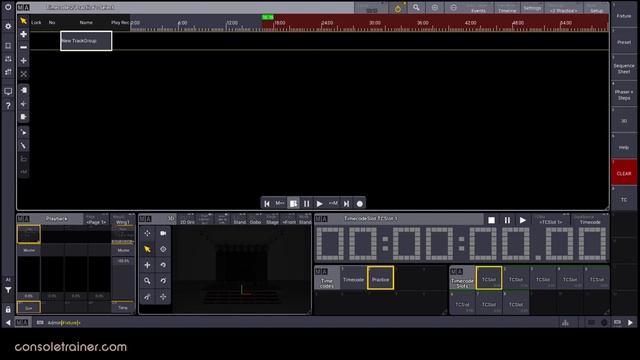Click the network tree icon in bottom bar
Image resolution: width=640 pixels, height=360 pixels.
[565, 322]
